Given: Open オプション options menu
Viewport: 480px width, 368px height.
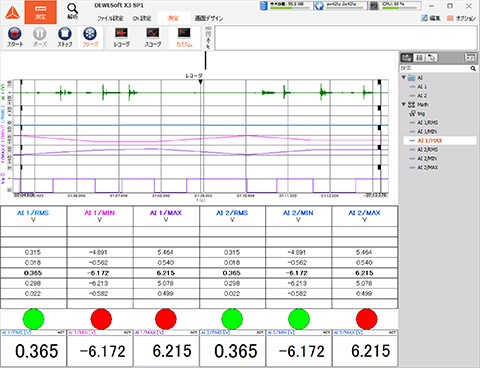Looking at the screenshot, I should coord(461,18).
